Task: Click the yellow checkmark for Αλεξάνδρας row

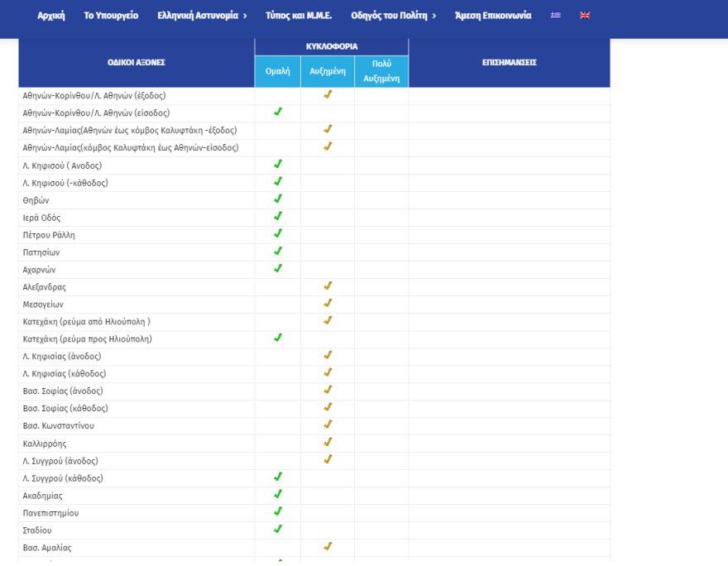Action: [328, 286]
